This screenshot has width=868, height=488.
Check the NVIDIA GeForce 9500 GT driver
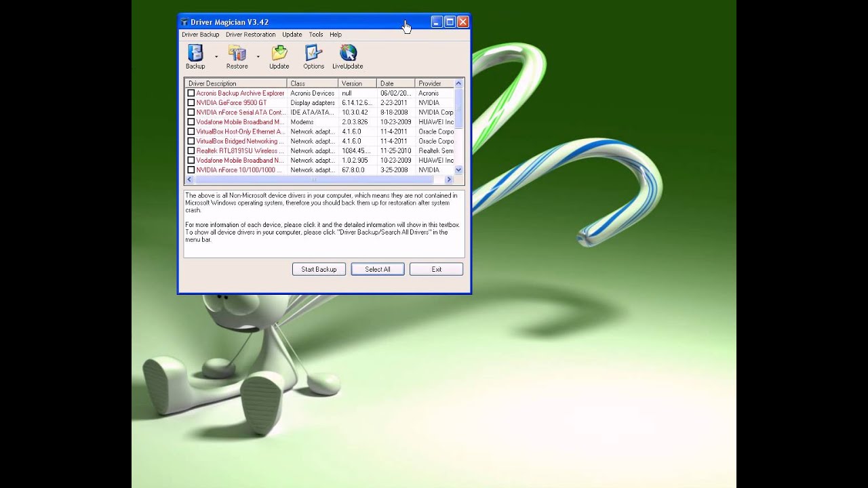191,103
